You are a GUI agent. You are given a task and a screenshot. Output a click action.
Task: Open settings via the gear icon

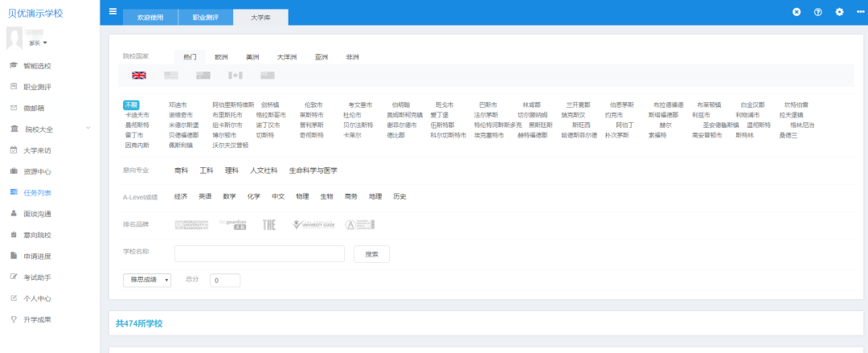point(839,12)
